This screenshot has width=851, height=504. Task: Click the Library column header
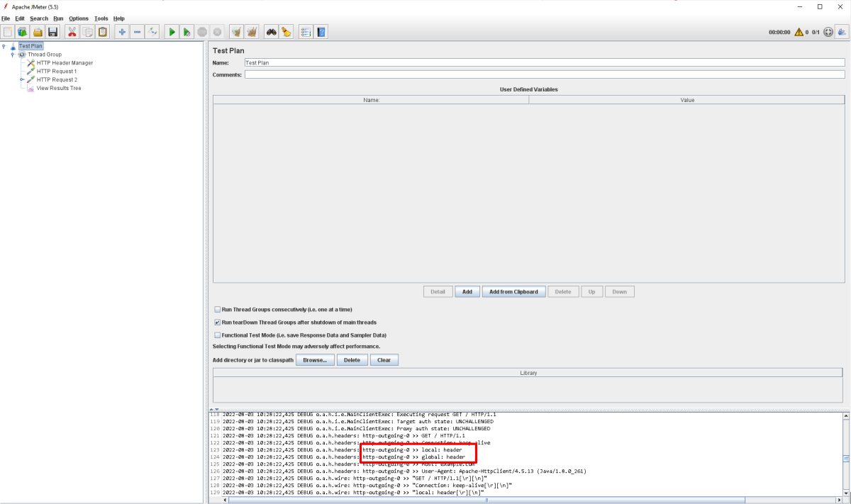[529, 373]
